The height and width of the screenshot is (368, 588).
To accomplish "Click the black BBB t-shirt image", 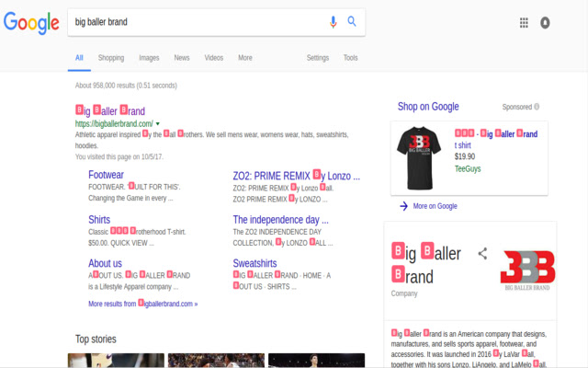I will pyautogui.click(x=419, y=158).
